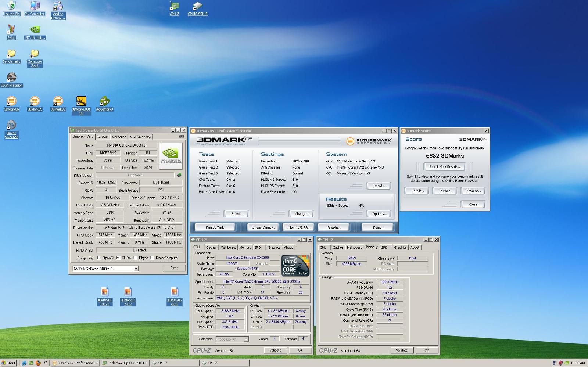The width and height of the screenshot is (588, 367).
Task: Toggle the DirectCompute checkbox in GPU-Z
Action: click(152, 258)
